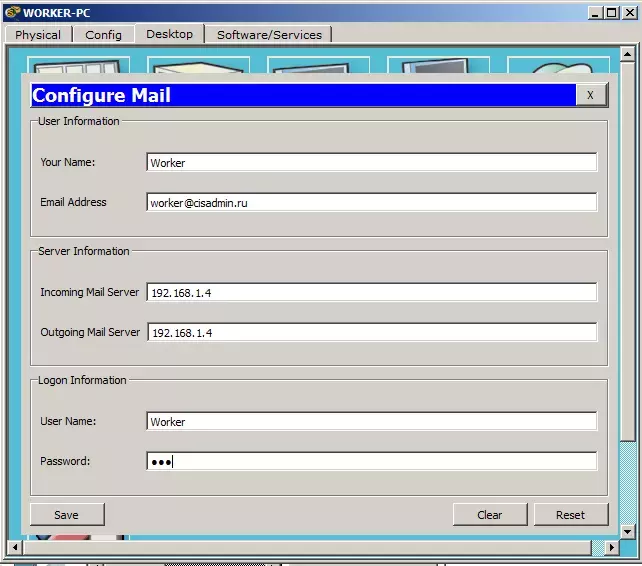Open the Physical tab
Image resolution: width=642 pixels, height=566 pixels.
point(38,35)
